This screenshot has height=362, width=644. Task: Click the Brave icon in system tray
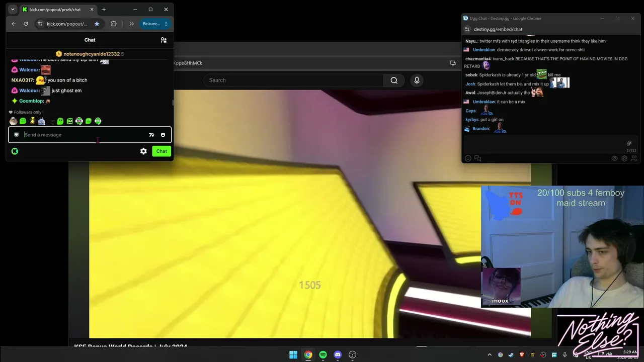522,355
